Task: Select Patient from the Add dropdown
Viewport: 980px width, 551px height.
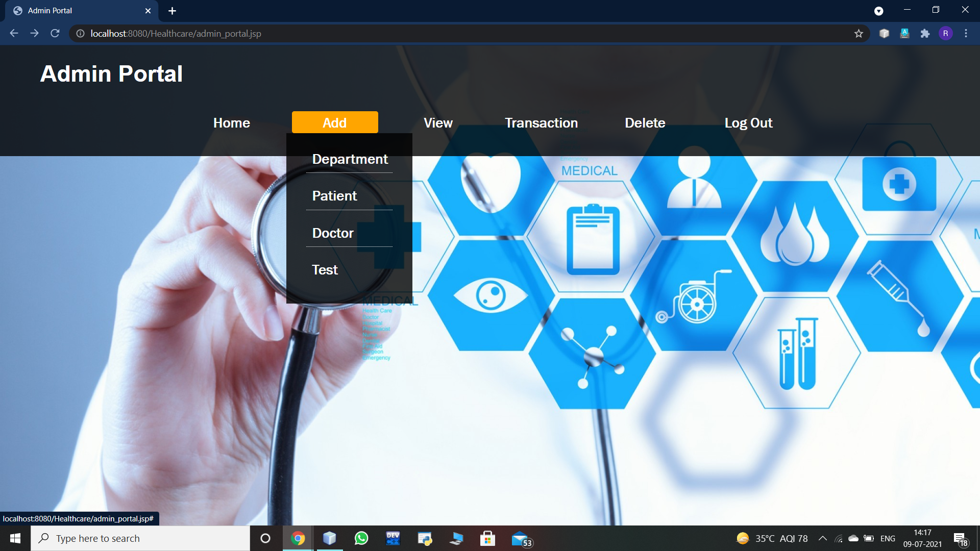Action: pos(334,196)
